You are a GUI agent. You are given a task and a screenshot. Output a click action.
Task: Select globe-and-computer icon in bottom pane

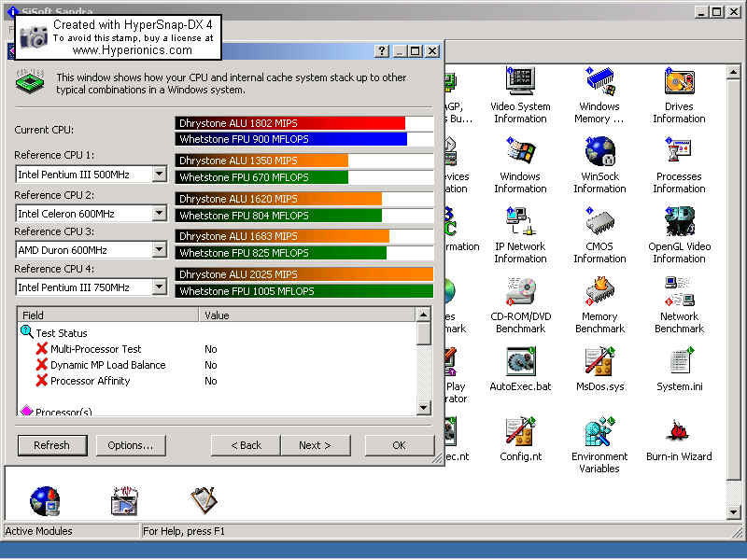(45, 501)
